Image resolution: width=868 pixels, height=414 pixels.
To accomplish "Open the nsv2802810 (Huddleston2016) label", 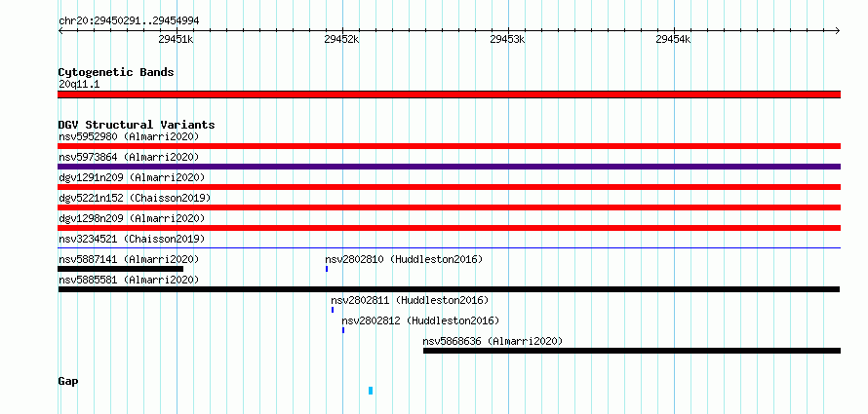I will (x=404, y=259).
